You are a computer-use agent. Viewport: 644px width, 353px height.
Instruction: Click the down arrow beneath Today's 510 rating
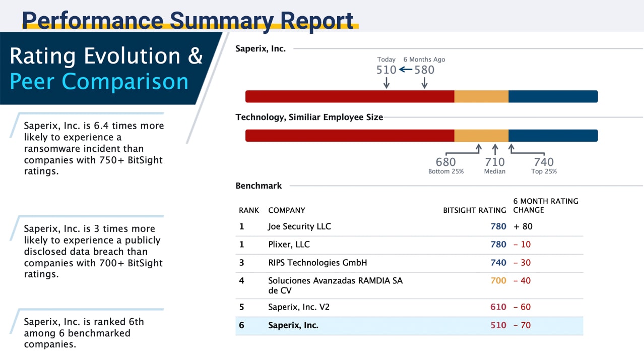coord(387,83)
